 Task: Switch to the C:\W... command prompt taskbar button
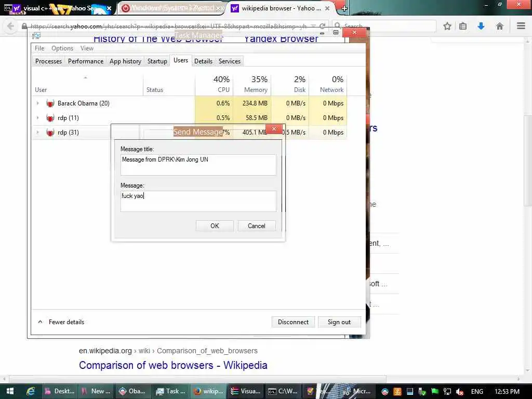tap(283, 391)
